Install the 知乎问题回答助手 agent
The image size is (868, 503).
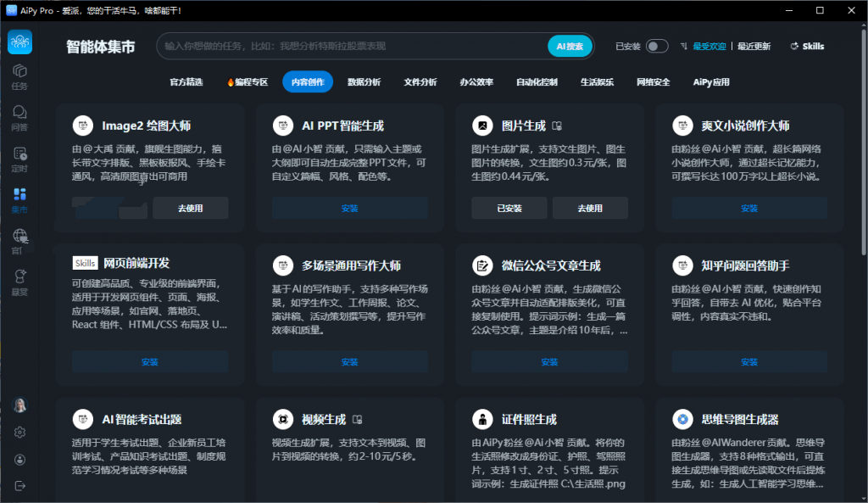[x=749, y=361]
